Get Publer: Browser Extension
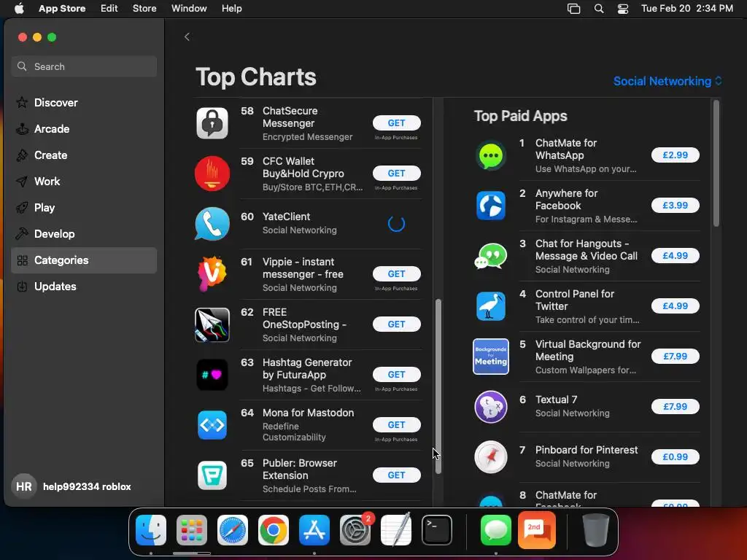The height and width of the screenshot is (560, 747). [x=396, y=475]
